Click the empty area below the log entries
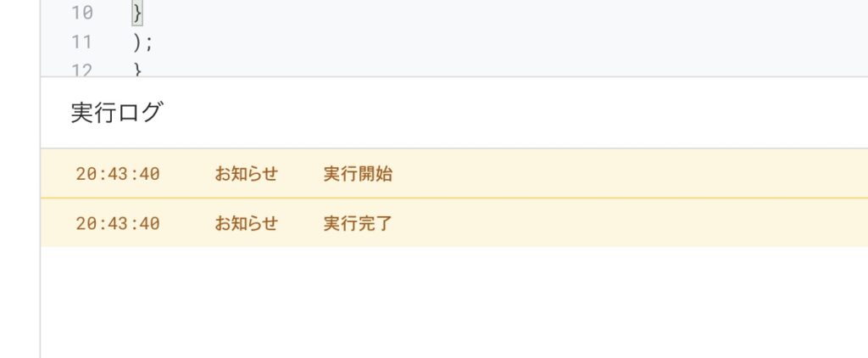 coord(453,301)
